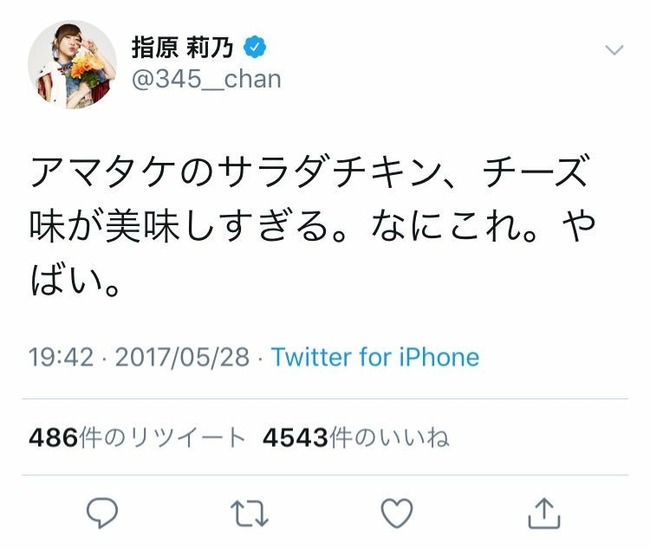Select the @345__chan handle
Viewport: 650px width, 550px height.
[206, 79]
